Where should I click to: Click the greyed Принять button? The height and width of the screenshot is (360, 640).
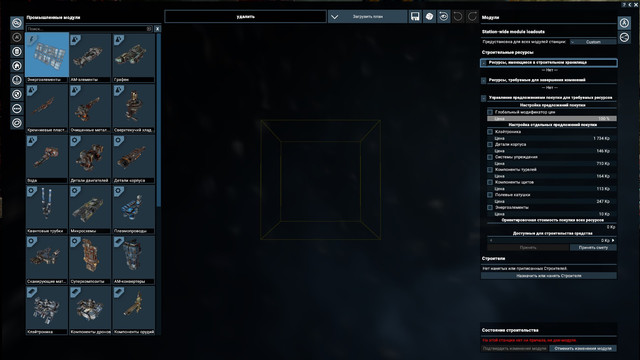click(528, 247)
